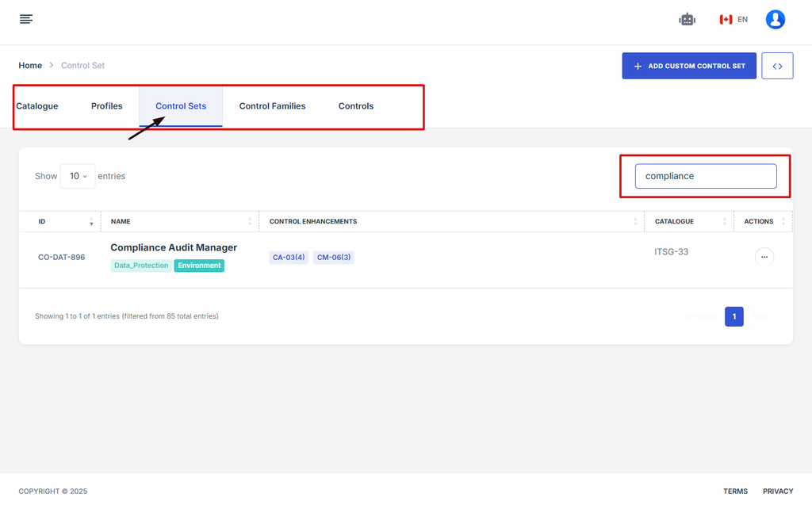
Task: Sort by the Name column header
Action: coord(121,221)
